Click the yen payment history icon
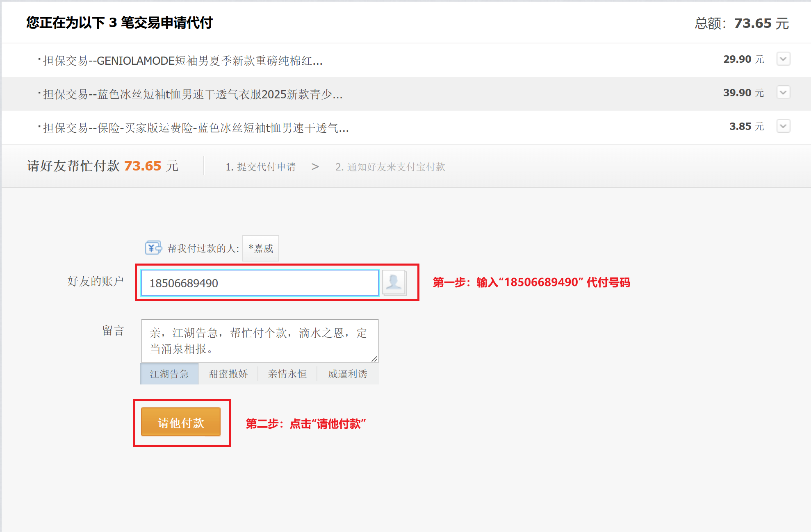This screenshot has height=532, width=811. [153, 248]
